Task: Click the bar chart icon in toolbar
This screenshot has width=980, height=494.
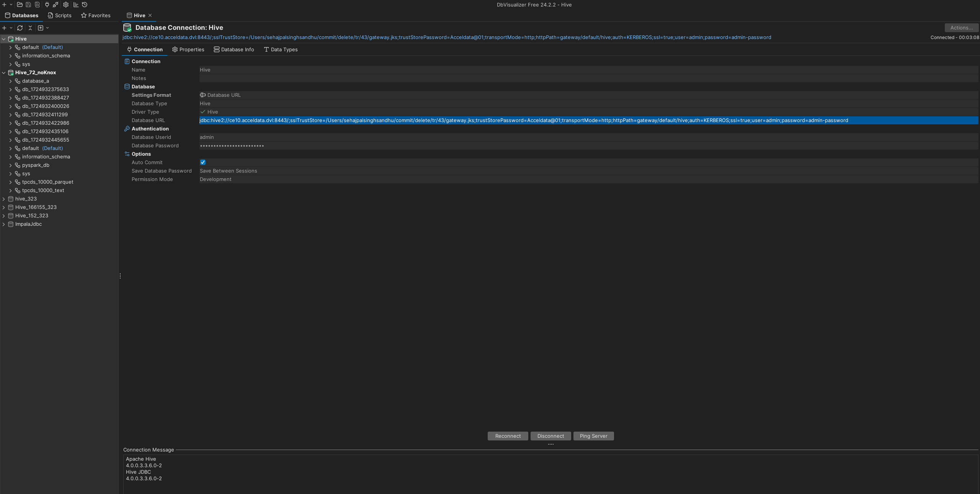Action: point(76,5)
